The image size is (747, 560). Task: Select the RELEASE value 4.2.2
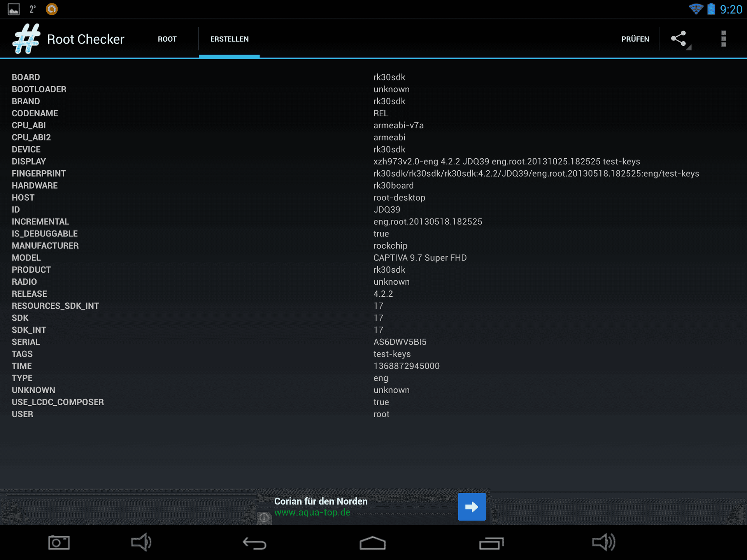click(x=383, y=294)
